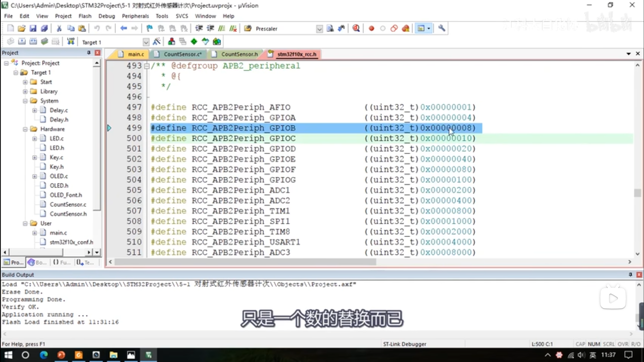Image resolution: width=644 pixels, height=362 pixels.
Task: Open the Peripherals menu
Action: point(135,16)
